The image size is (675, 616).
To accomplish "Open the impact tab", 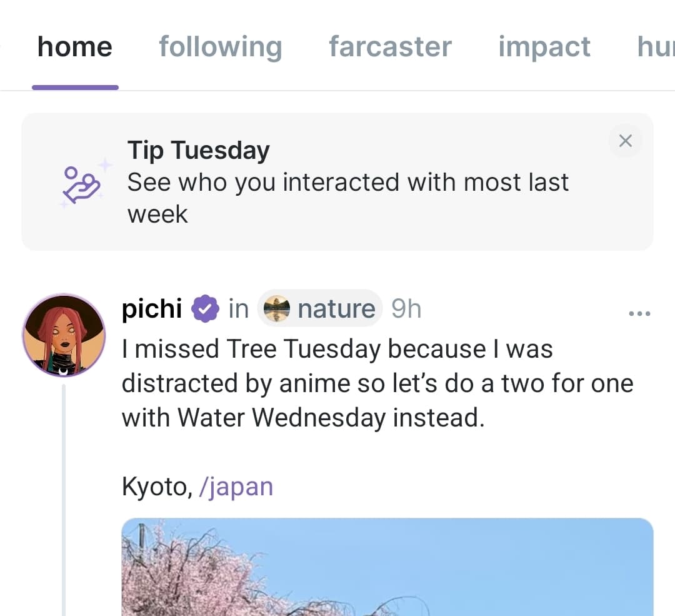I will (544, 46).
